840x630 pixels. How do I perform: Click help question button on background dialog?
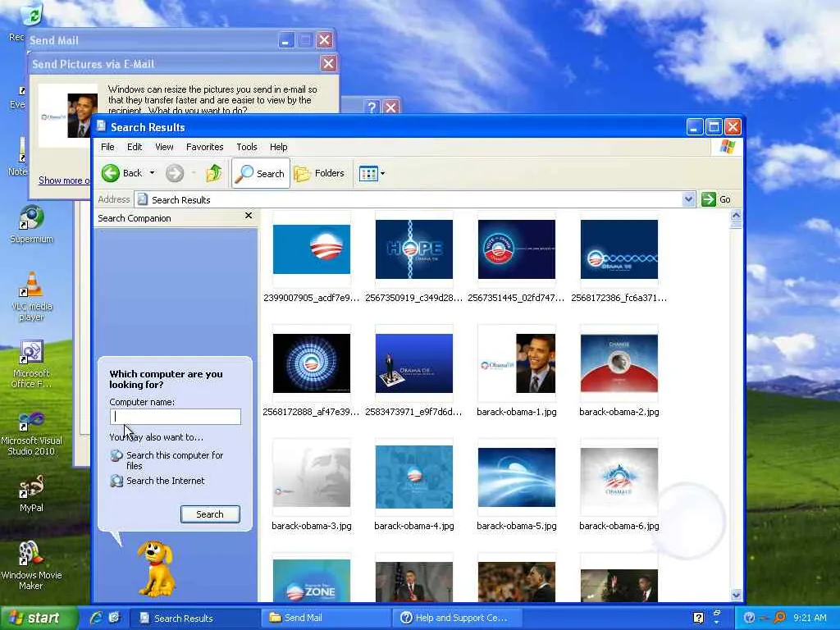point(372,107)
